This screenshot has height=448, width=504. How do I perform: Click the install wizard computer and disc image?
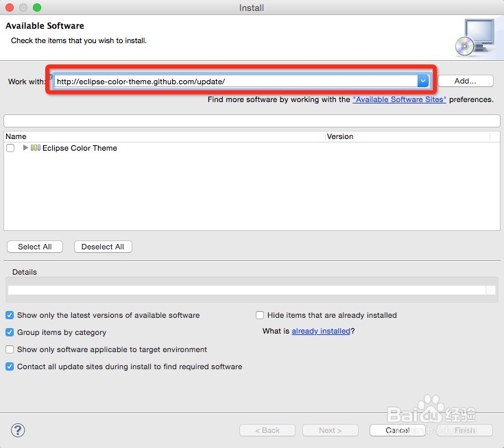475,38
